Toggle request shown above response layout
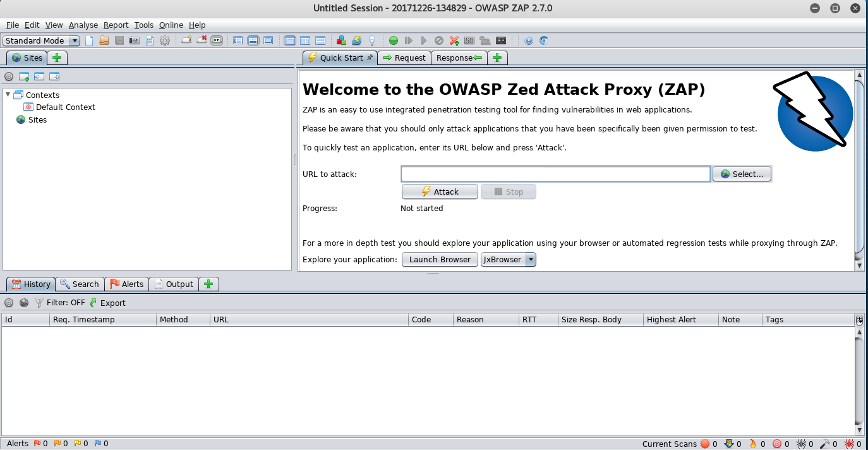Image resolution: width=868 pixels, height=450 pixels. [x=320, y=40]
